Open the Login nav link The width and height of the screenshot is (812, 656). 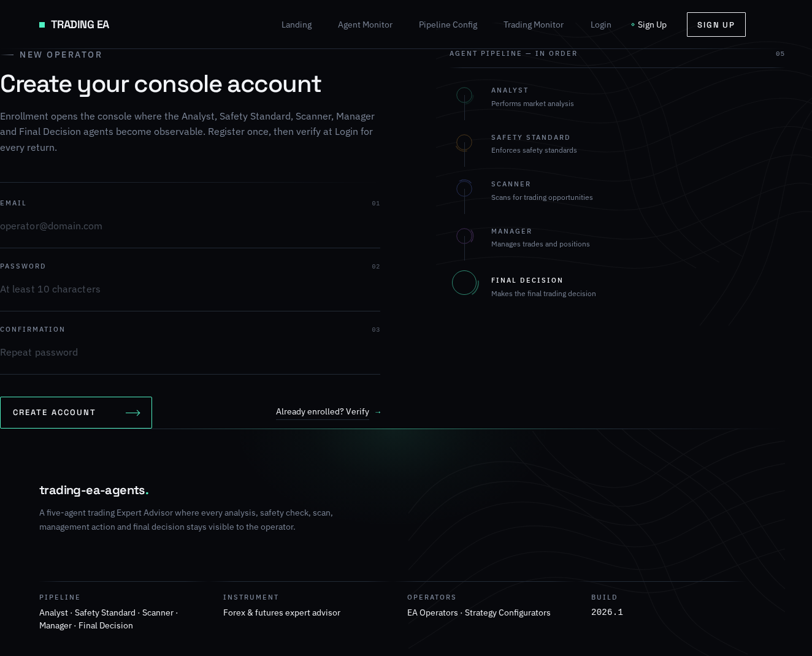tap(600, 25)
